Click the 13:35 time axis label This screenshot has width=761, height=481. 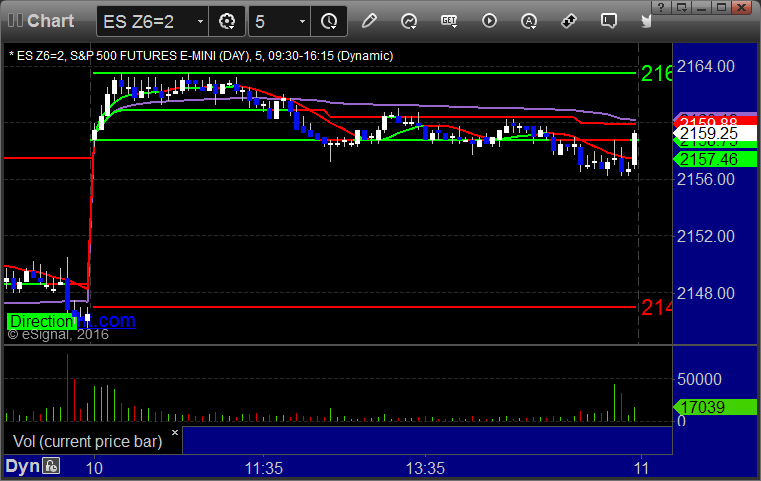(x=425, y=468)
